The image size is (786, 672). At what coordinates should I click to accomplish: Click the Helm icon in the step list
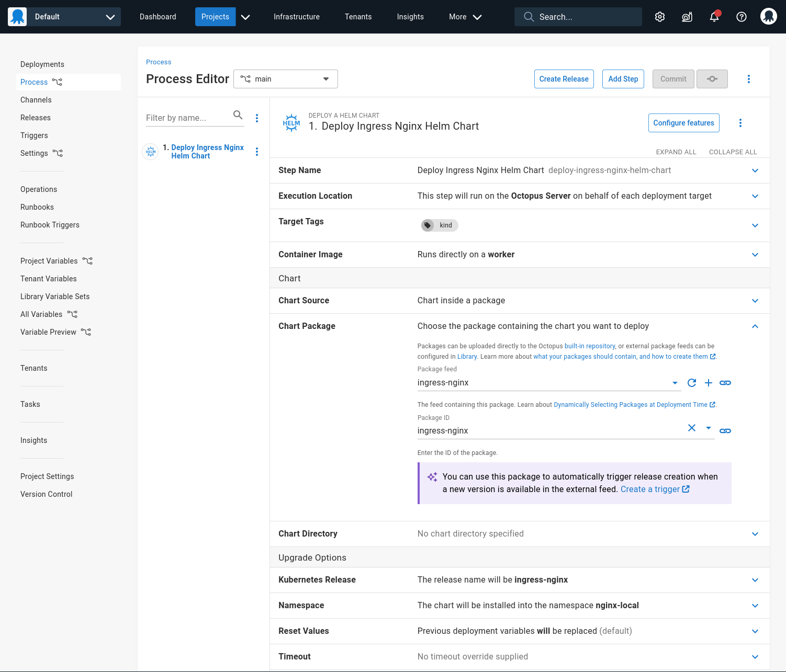(x=151, y=152)
